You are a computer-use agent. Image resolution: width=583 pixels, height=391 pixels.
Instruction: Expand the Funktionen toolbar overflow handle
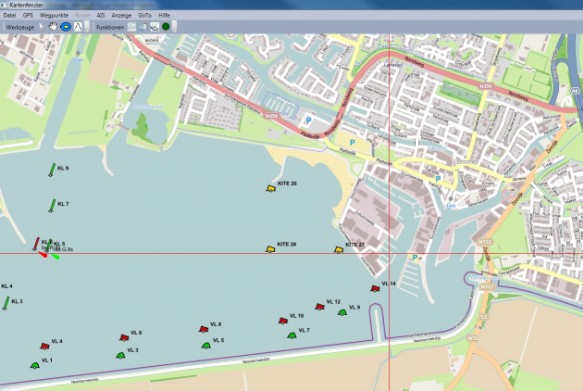click(174, 27)
